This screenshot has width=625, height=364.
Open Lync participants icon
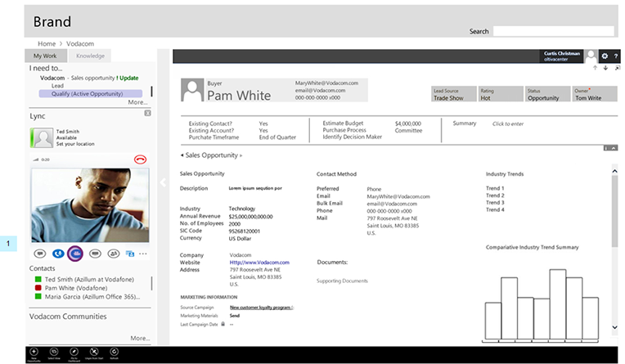[112, 254]
